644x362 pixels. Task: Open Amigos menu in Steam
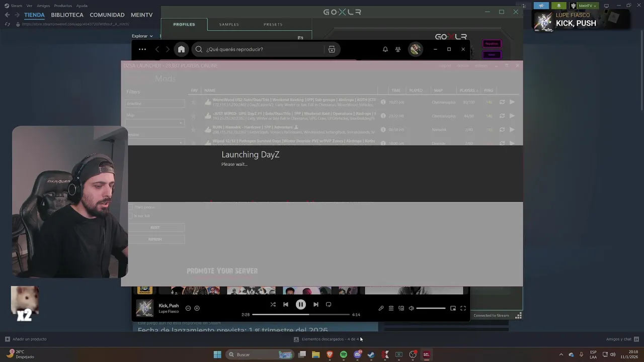click(43, 6)
